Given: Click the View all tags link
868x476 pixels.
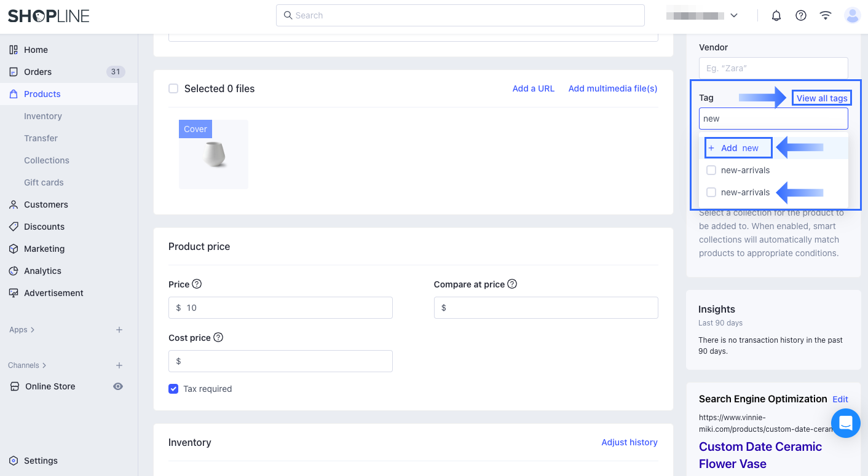Looking at the screenshot, I should coord(822,98).
